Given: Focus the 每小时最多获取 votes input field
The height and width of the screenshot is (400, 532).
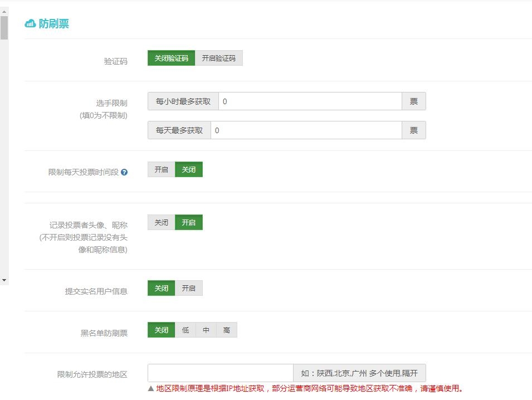Looking at the screenshot, I should click(310, 101).
